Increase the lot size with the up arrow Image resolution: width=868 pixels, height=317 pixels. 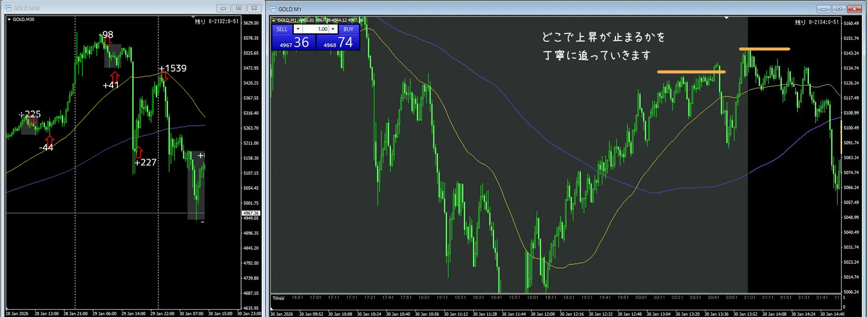(x=333, y=29)
